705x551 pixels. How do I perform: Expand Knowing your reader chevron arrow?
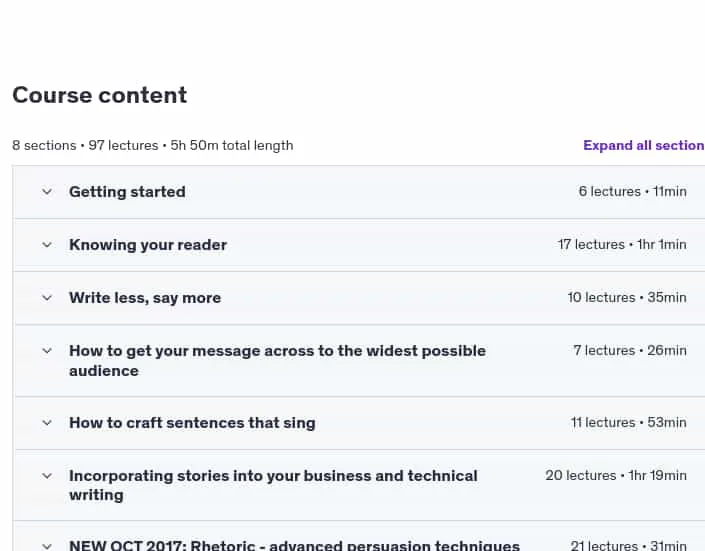(x=47, y=245)
